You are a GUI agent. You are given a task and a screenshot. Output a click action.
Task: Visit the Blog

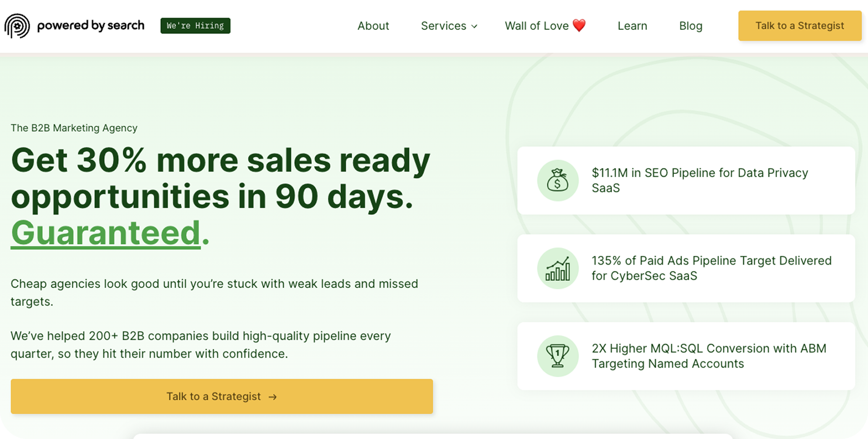[691, 26]
